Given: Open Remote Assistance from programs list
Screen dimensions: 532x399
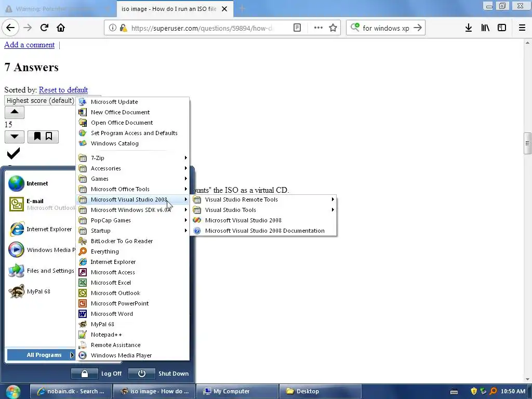Looking at the screenshot, I should [132, 345].
